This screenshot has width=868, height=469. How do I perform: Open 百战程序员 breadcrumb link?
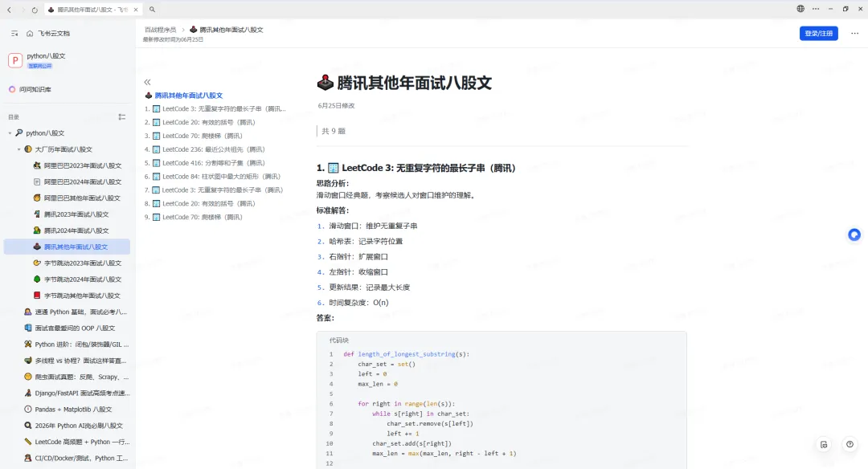tap(160, 29)
